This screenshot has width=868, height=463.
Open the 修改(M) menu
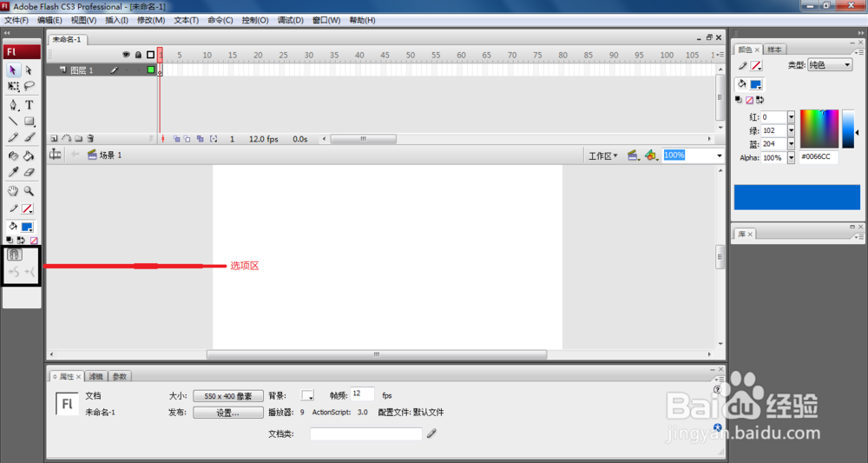pyautogui.click(x=150, y=20)
